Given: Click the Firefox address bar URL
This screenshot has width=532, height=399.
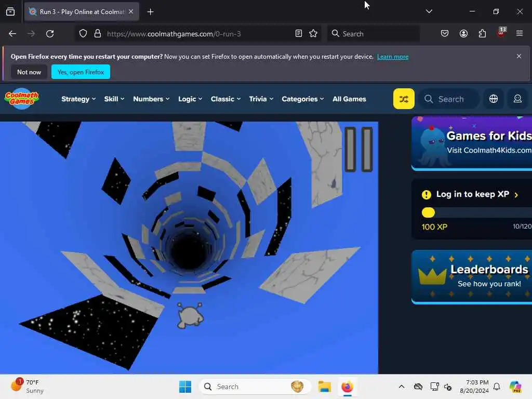Looking at the screenshot, I should (174, 34).
